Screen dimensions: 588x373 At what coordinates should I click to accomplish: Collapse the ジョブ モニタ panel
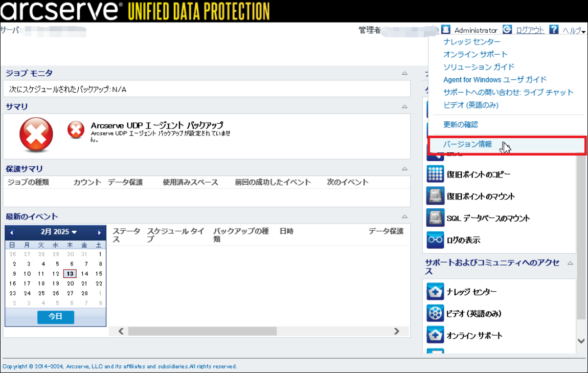[404, 73]
